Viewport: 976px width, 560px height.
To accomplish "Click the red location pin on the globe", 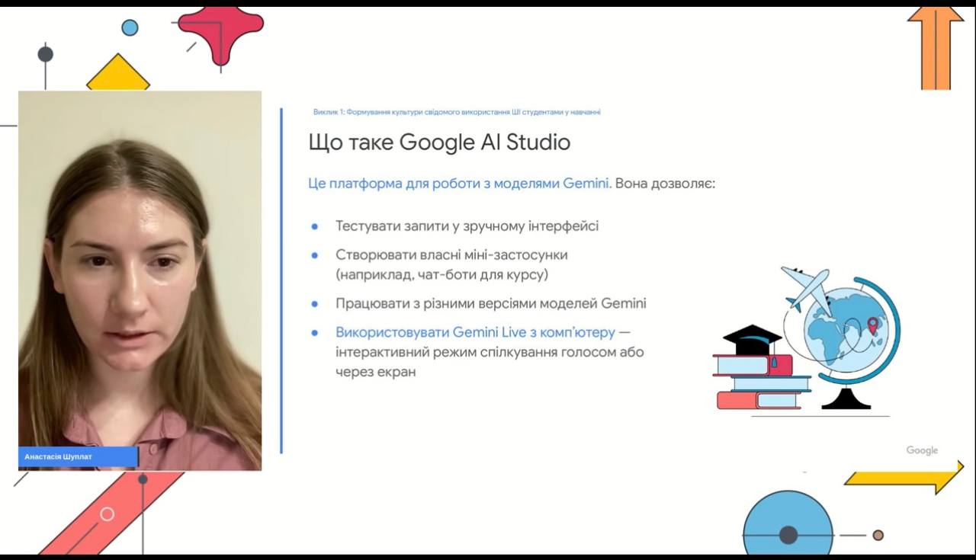I will click(x=872, y=327).
